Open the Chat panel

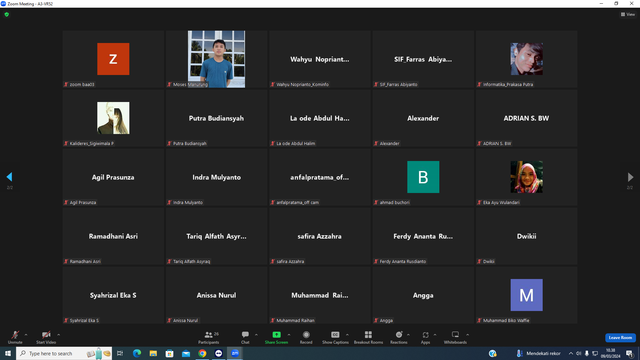pyautogui.click(x=245, y=337)
